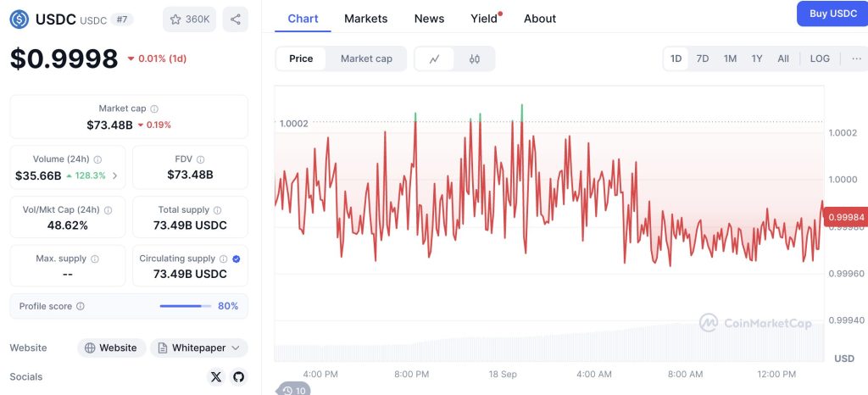
Task: Switch to the Yield tab
Action: [x=484, y=18]
